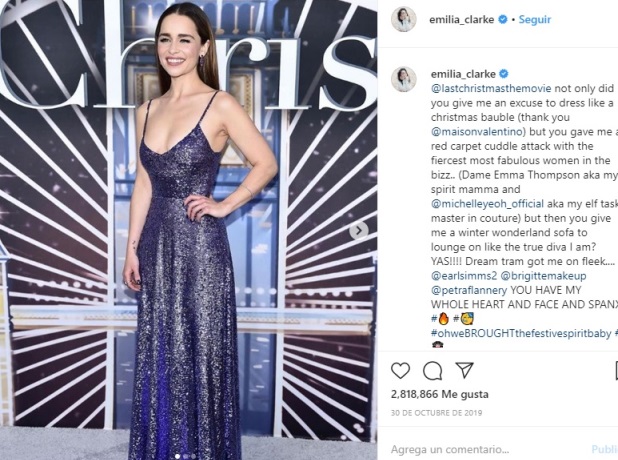618x460 pixels.
Task: Share post via paper plane icon
Action: [464, 370]
